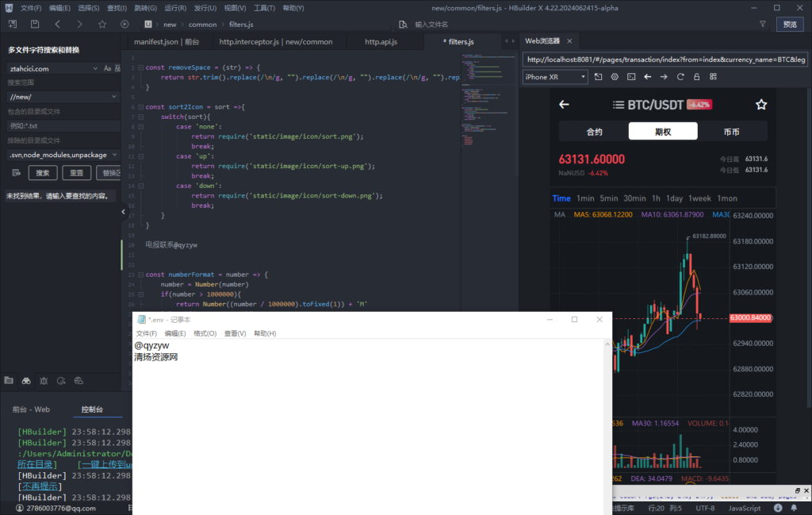Tap the back arrow on the BTC/USDT page
Screen dimensions: 812x515
pos(564,105)
